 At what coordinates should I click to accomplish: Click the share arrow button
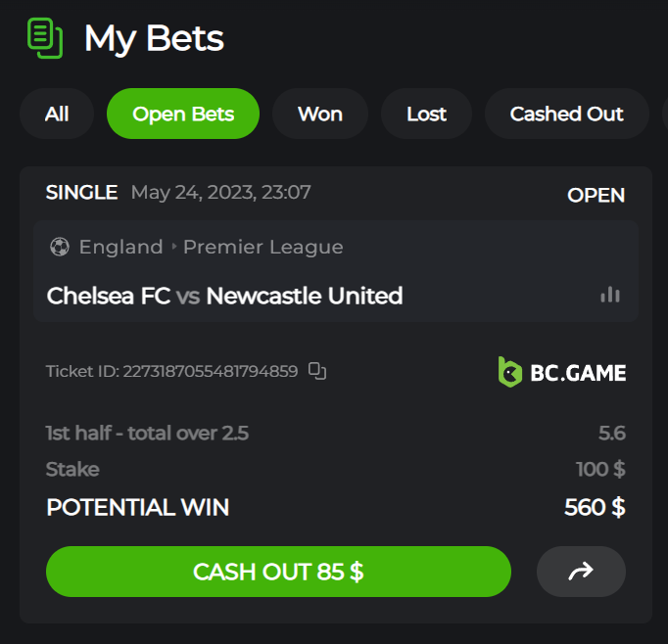click(x=581, y=572)
